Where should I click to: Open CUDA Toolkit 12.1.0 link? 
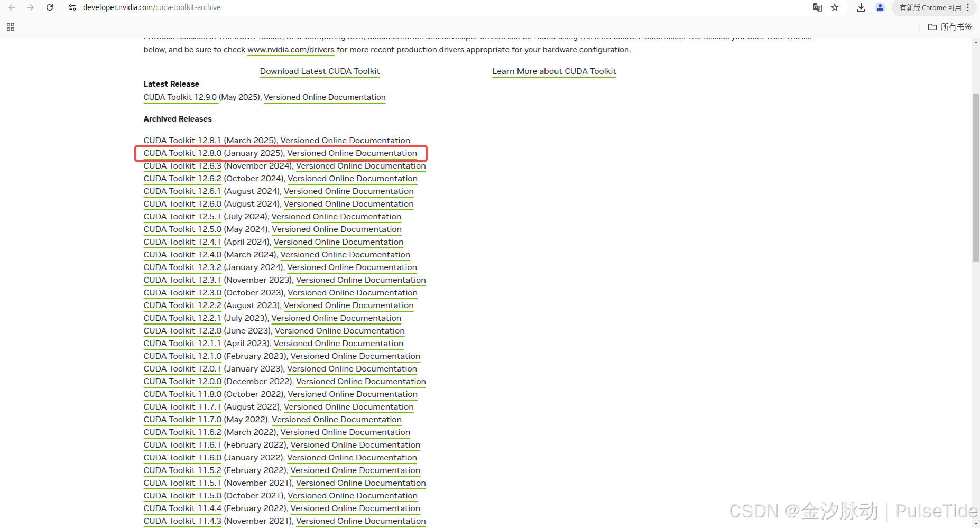click(x=182, y=356)
